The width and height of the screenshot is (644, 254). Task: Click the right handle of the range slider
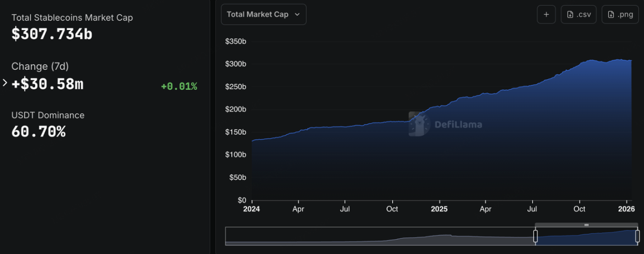[x=637, y=236]
